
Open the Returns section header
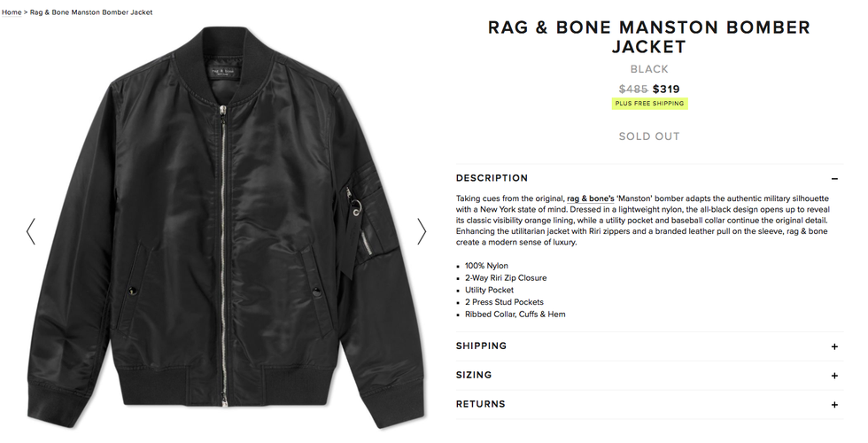[480, 404]
